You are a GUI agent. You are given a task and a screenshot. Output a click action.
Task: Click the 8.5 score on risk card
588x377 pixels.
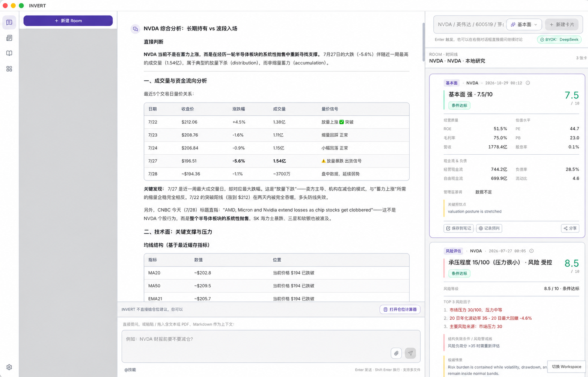tap(571, 263)
